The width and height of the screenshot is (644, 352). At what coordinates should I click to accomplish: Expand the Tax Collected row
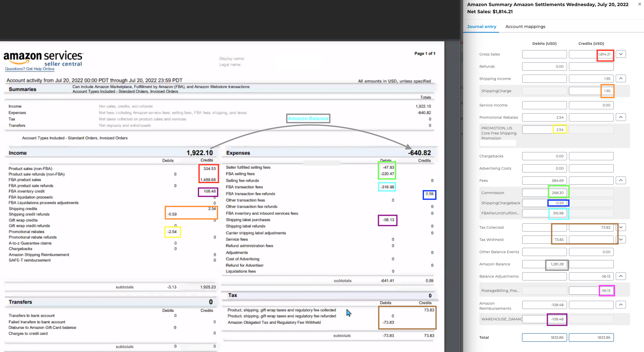click(621, 227)
